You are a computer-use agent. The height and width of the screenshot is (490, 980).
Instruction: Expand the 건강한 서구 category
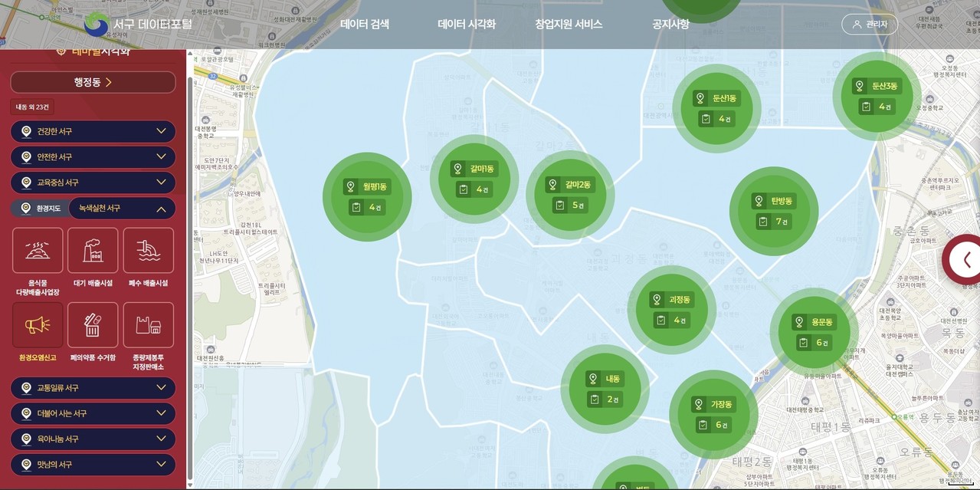point(93,131)
